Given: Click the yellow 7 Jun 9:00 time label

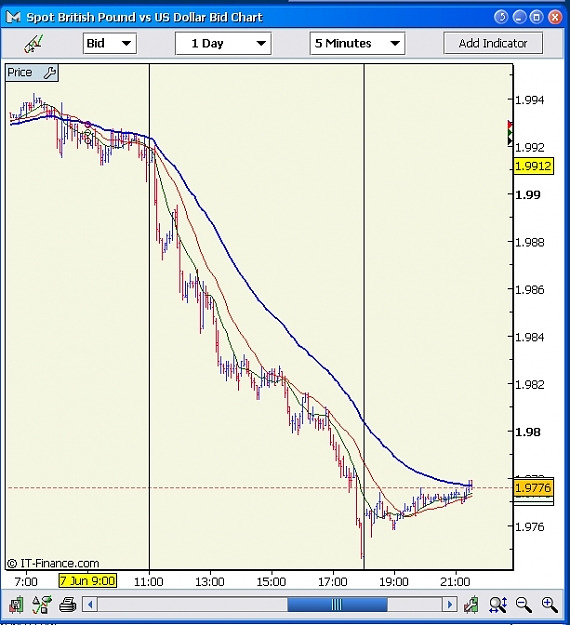Looking at the screenshot, I should [x=87, y=580].
